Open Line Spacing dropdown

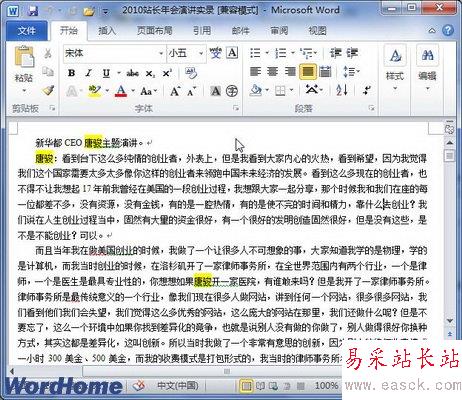(x=351, y=71)
